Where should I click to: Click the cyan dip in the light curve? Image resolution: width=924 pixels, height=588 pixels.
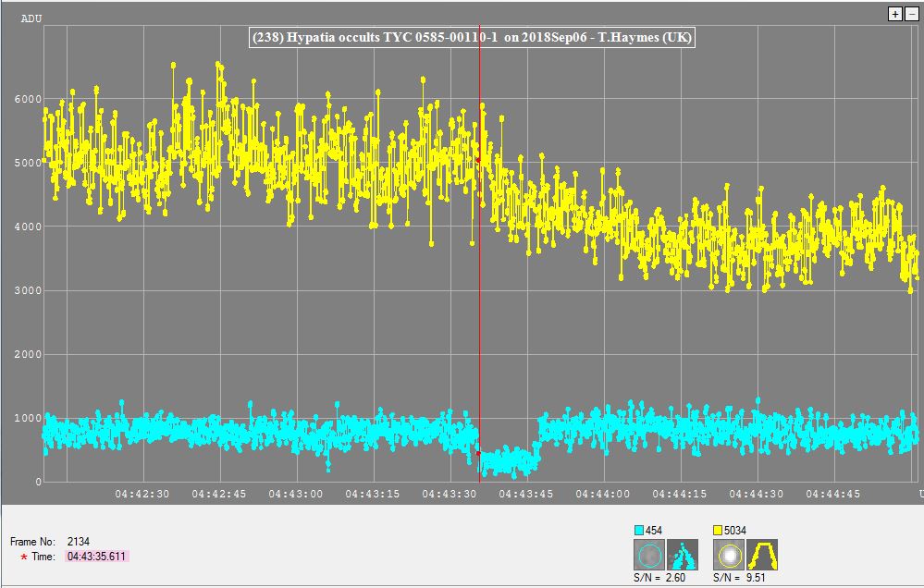click(x=508, y=459)
